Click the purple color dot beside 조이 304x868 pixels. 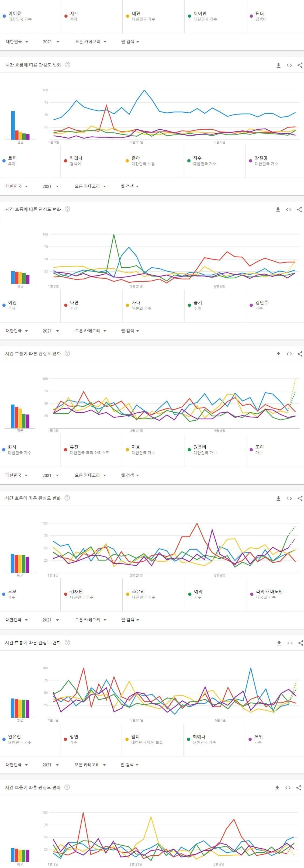[x=251, y=450]
